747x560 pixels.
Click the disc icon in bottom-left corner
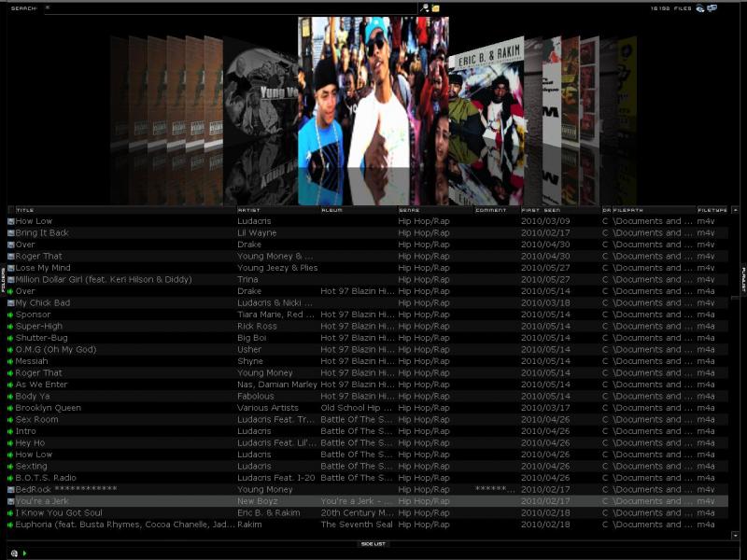point(14,553)
